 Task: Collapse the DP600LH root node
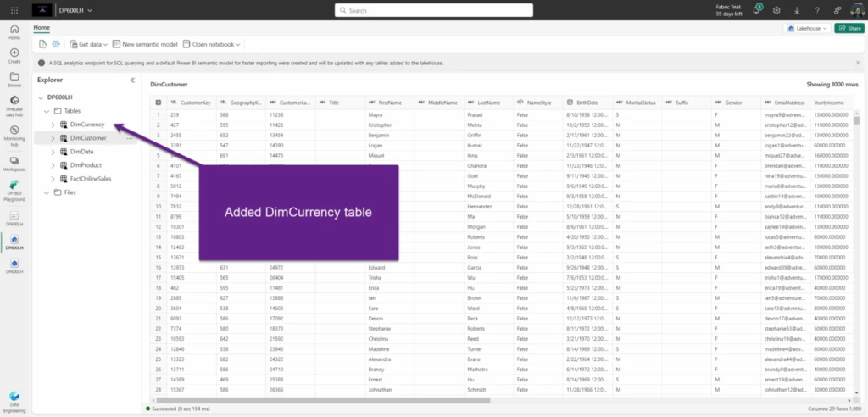pyautogui.click(x=41, y=97)
